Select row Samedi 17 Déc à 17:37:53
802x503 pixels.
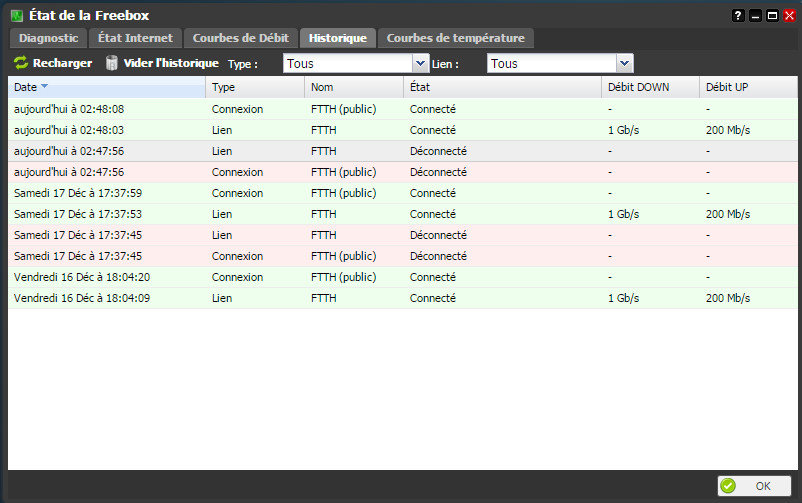(x=403, y=214)
